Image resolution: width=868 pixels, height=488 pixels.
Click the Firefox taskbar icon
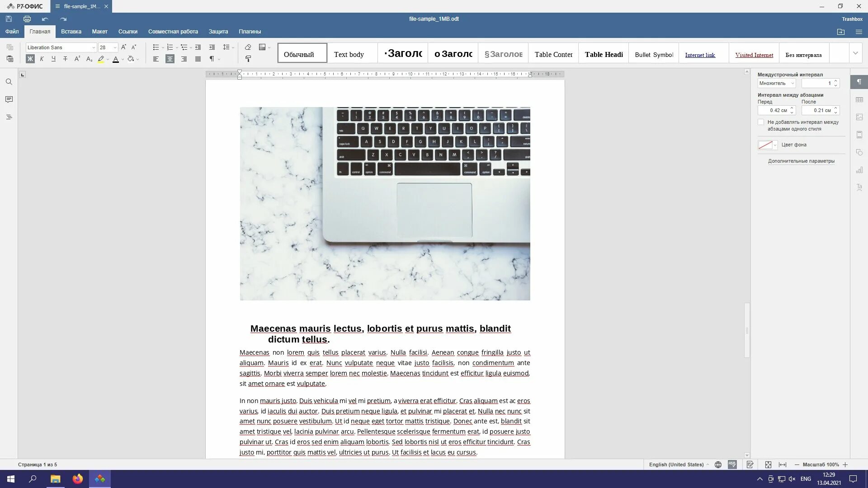tap(78, 479)
